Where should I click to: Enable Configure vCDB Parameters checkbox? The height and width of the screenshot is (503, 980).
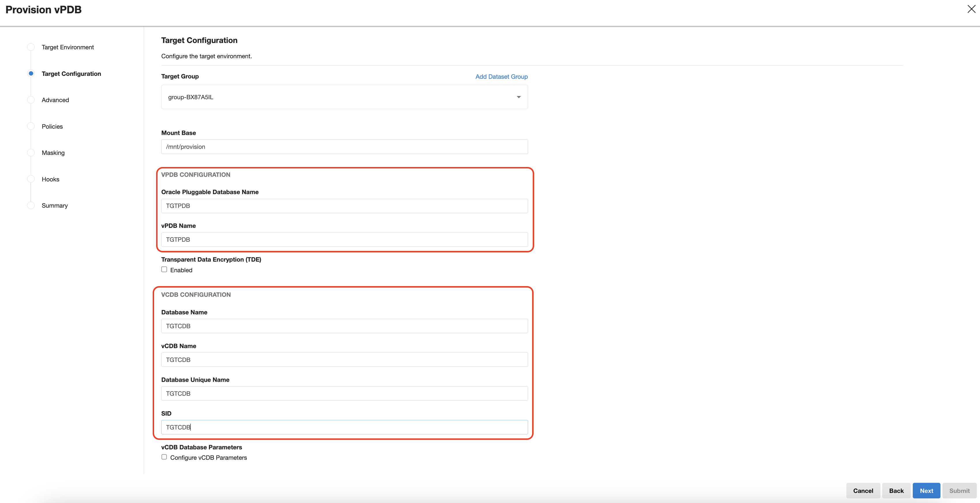point(164,457)
